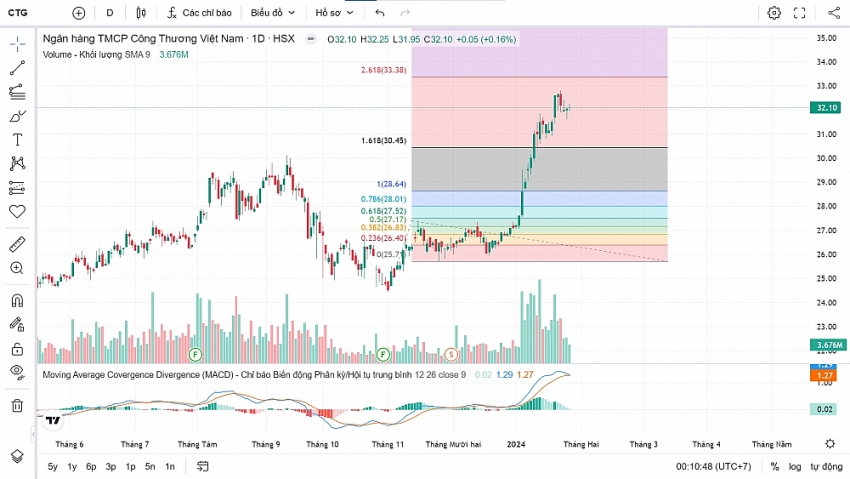Click the 1(28.64) Fibonacci level label

pyautogui.click(x=391, y=184)
